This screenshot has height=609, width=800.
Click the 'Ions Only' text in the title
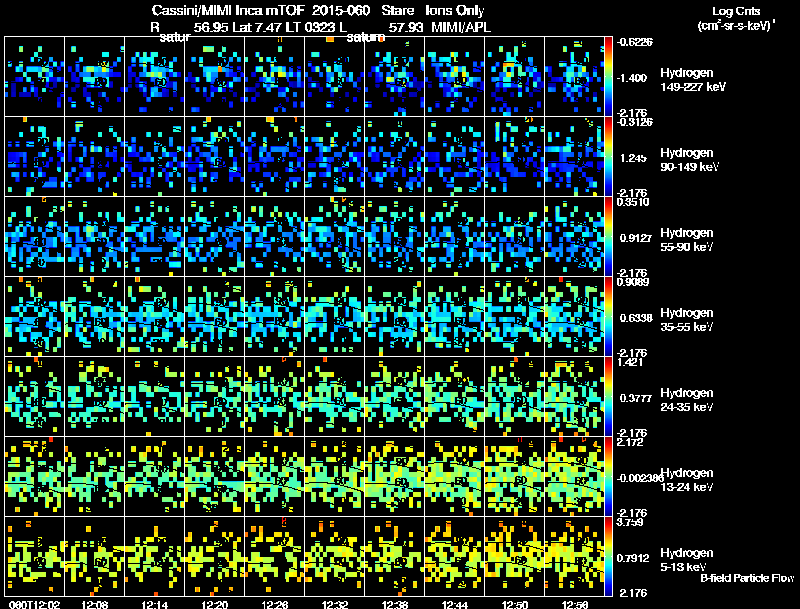[x=455, y=11]
